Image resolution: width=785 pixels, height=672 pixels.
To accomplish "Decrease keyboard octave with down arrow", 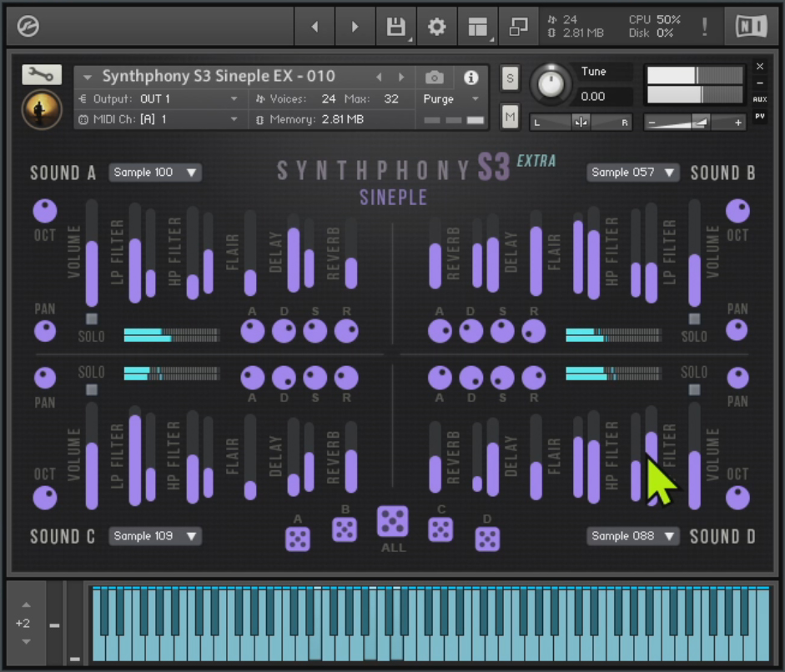I will coord(27,642).
